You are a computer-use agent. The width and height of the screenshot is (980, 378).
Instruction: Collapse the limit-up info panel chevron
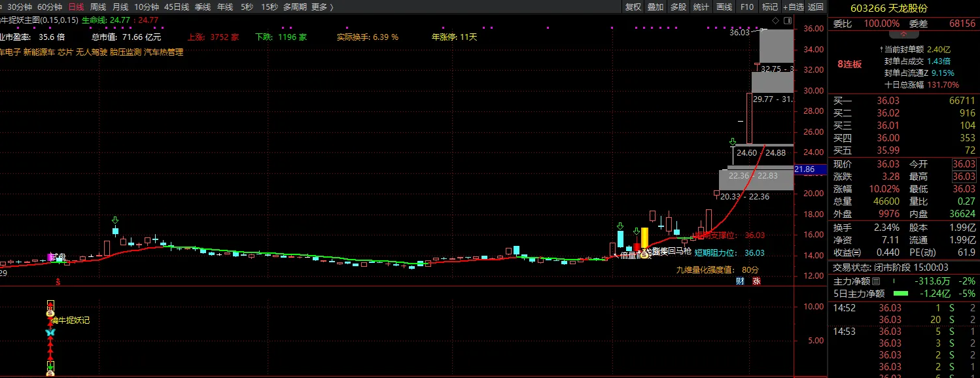coord(903,33)
